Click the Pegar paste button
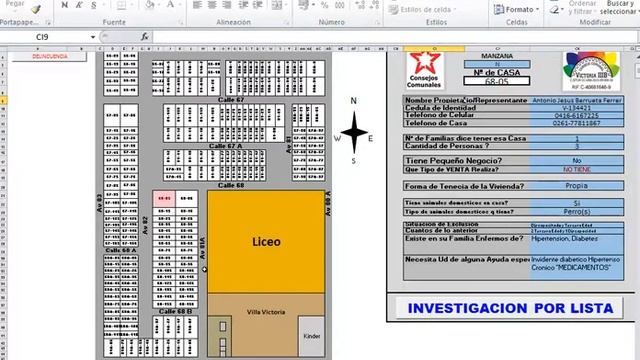 14,4
